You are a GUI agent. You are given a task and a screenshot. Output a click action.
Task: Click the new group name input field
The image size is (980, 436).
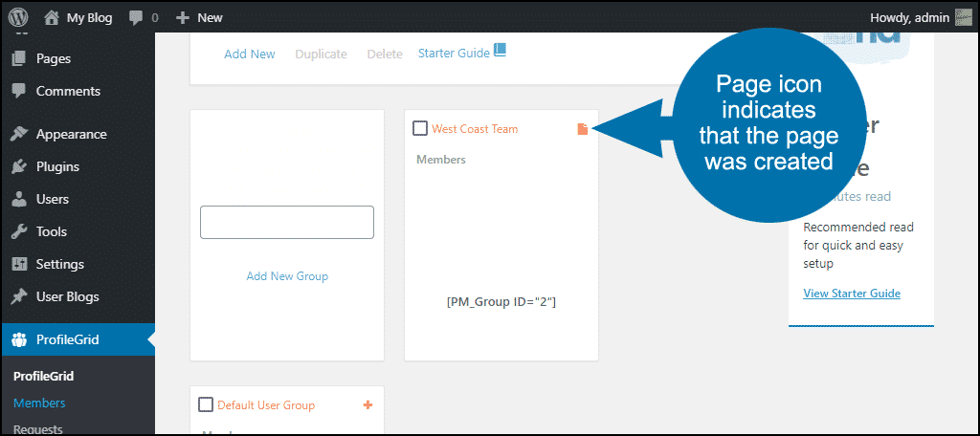click(x=287, y=223)
